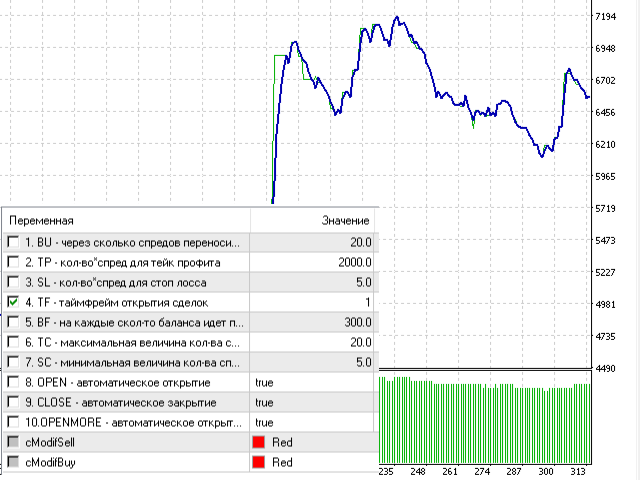Screen dimensions: 640x480
Task: Click the 4490 price axis label
Action: 605,369
